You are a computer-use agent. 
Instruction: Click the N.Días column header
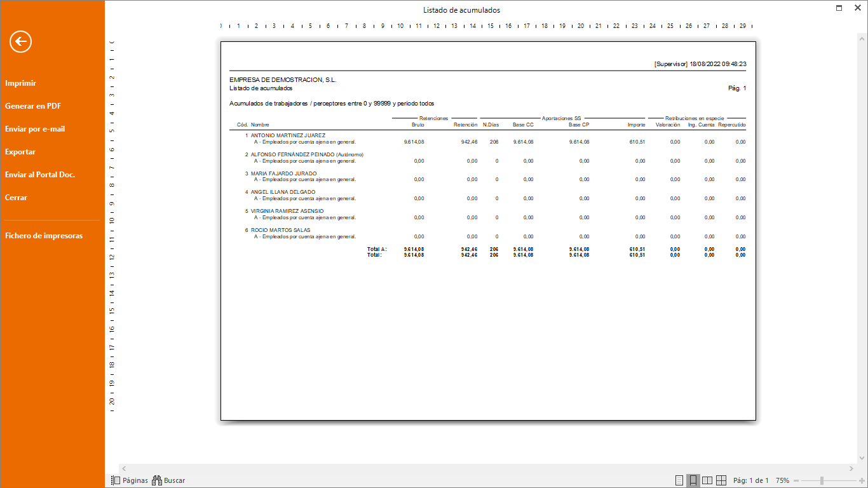tap(491, 125)
